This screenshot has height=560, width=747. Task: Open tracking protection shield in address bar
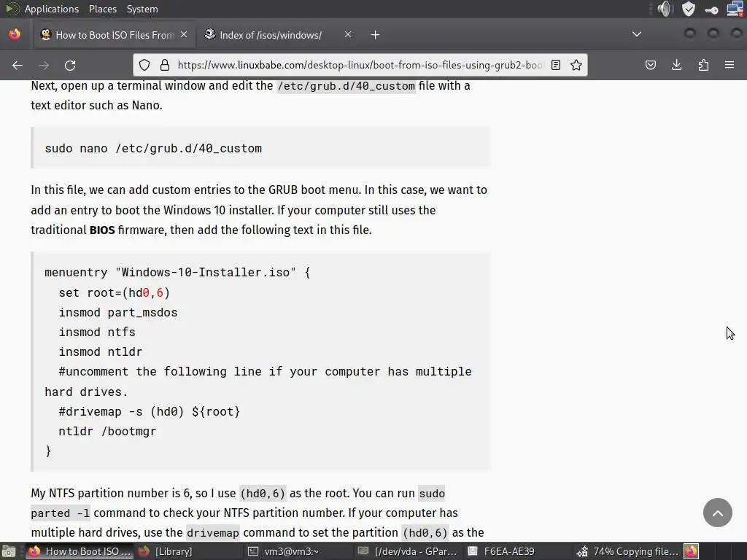(x=144, y=65)
